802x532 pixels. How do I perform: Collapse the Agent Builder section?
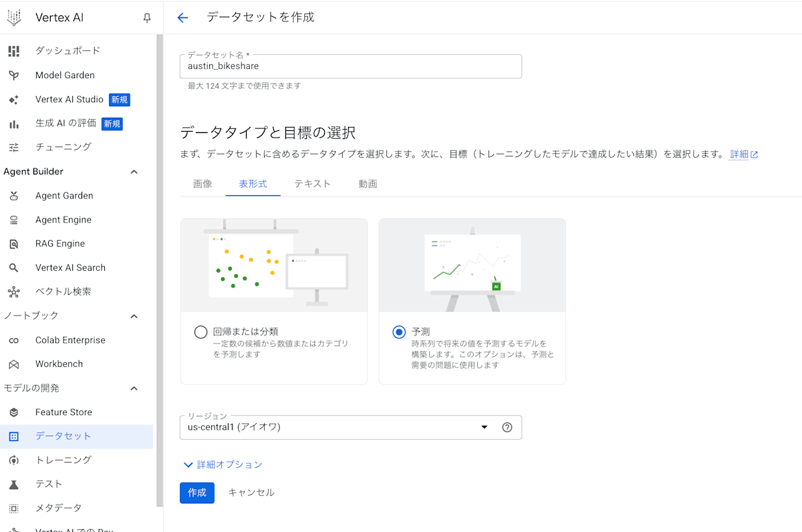pos(134,172)
